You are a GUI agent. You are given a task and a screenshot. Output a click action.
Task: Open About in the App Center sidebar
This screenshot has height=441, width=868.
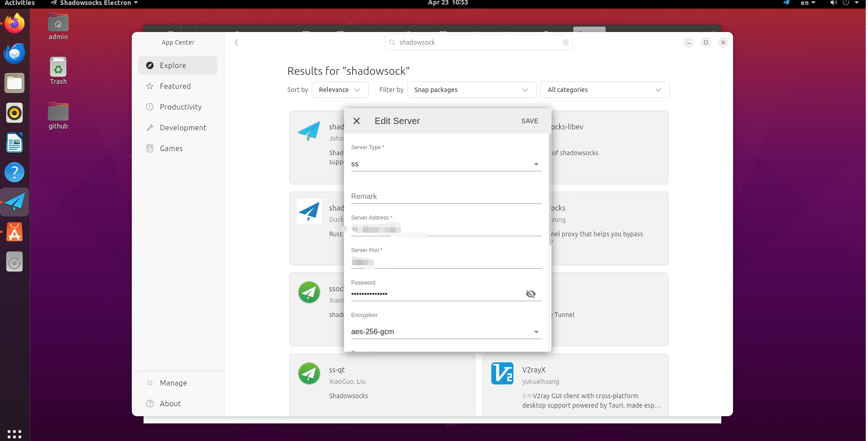click(170, 403)
